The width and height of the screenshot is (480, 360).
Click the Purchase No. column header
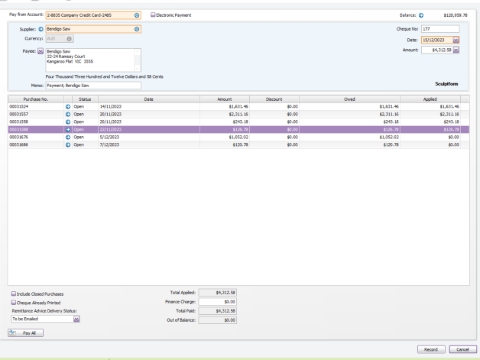point(36,99)
